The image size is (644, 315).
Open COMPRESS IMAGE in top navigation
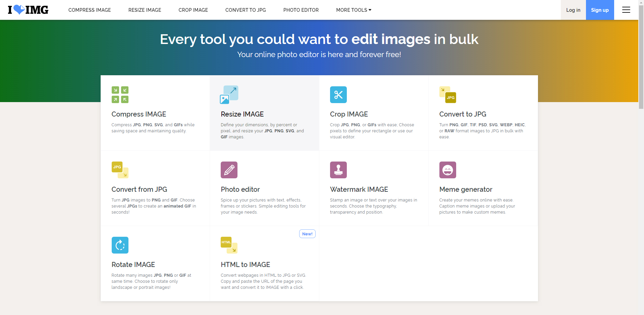[x=90, y=10]
